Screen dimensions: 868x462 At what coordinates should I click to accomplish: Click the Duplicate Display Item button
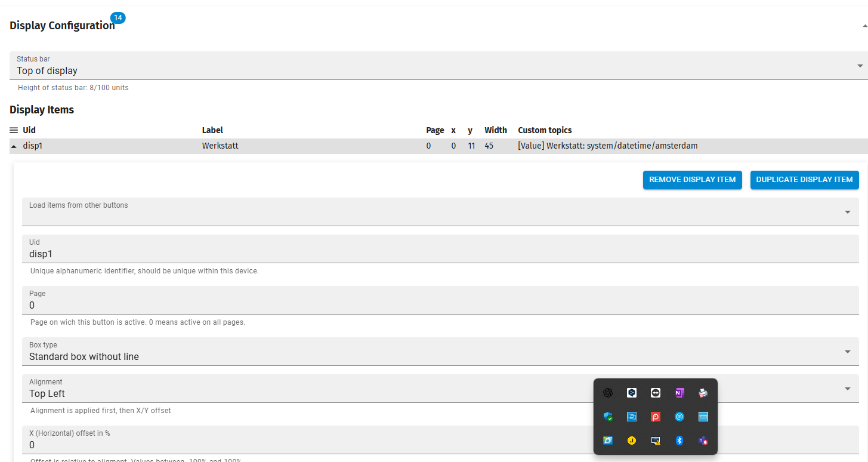804,180
